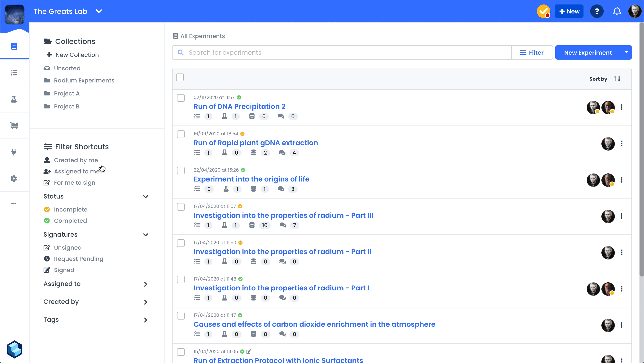Open the New Experiment dropdown arrow

(x=626, y=52)
